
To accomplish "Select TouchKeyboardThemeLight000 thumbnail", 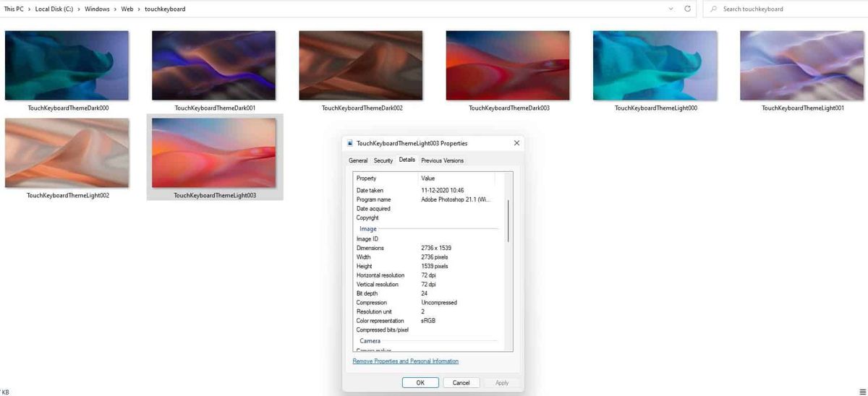I will pyautogui.click(x=655, y=65).
